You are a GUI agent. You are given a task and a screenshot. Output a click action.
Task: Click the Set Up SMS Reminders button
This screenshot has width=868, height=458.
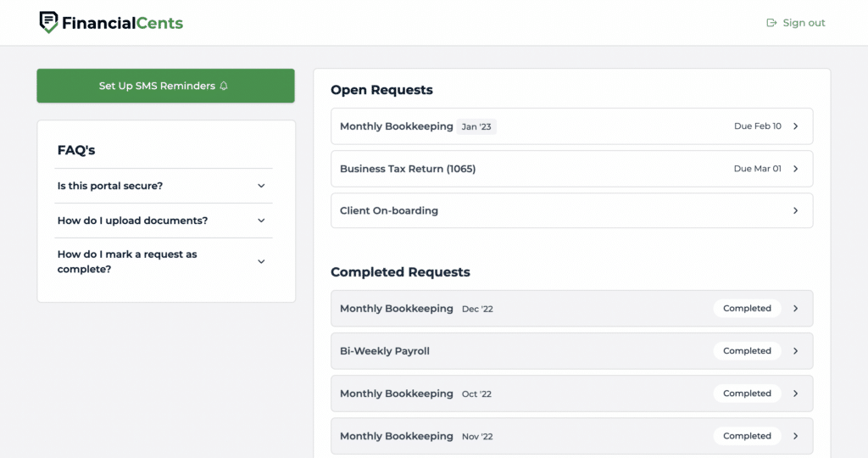click(165, 86)
